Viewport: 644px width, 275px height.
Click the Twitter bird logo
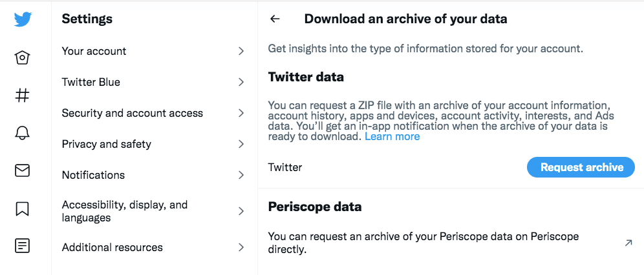[x=22, y=19]
